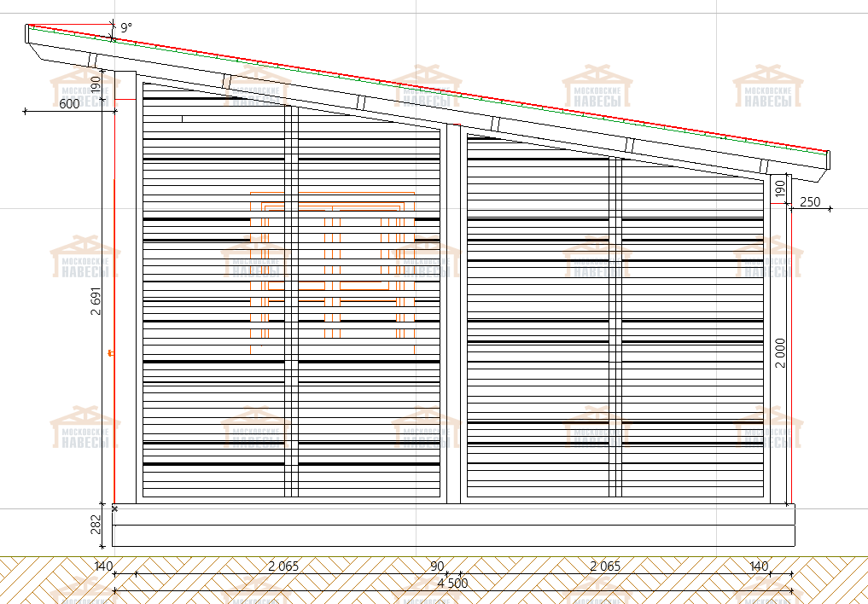Image resolution: width=868 pixels, height=604 pixels.
Task: Select the 600 left overhang dimension
Action: click(x=69, y=104)
